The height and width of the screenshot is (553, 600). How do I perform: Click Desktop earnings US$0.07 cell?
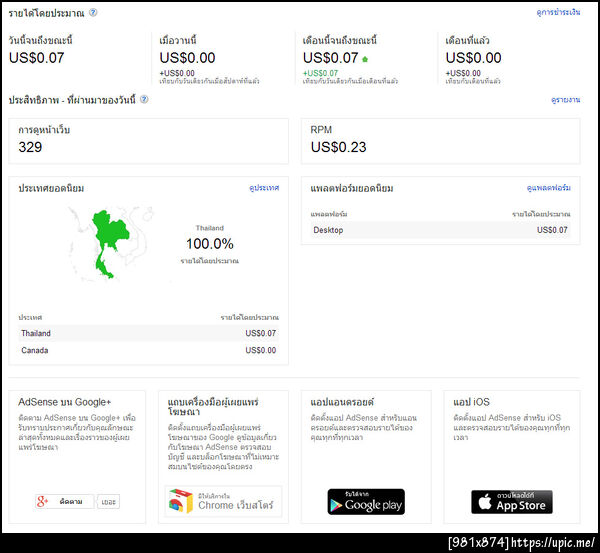[x=552, y=230]
